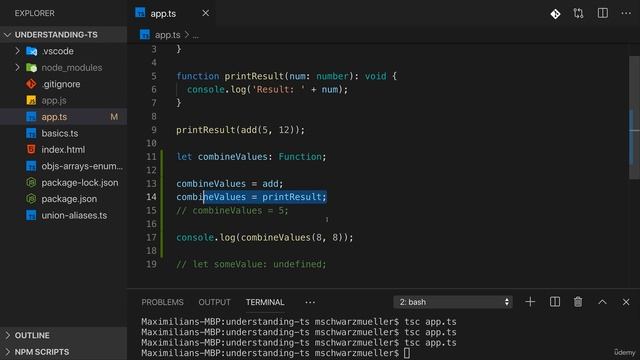Click the app.ts breadcrumb item

(168, 35)
